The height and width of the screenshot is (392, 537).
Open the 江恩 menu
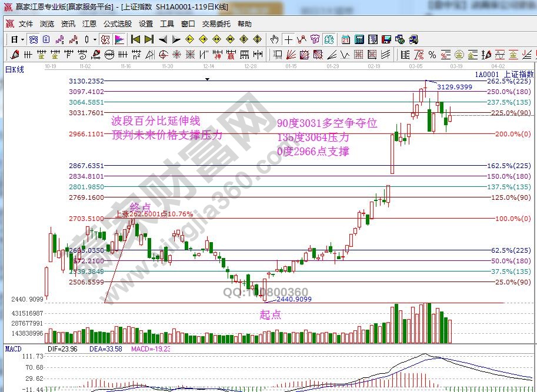click(89, 24)
